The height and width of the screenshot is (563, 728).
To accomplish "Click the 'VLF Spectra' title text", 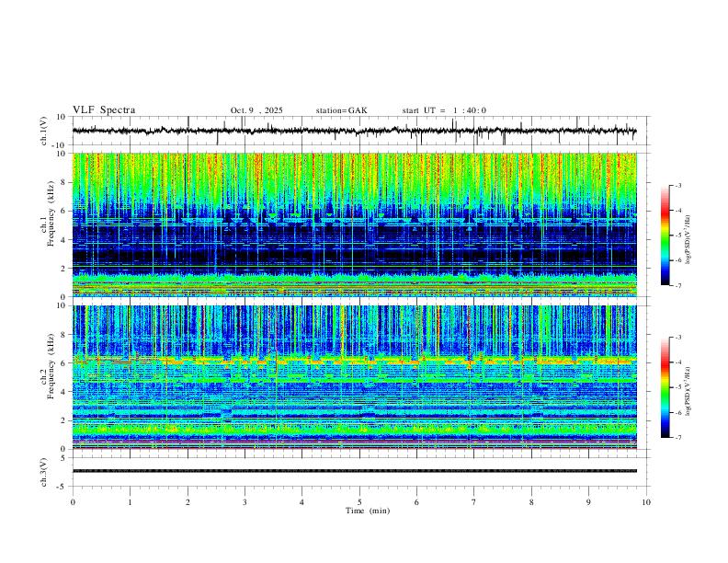I will (104, 110).
